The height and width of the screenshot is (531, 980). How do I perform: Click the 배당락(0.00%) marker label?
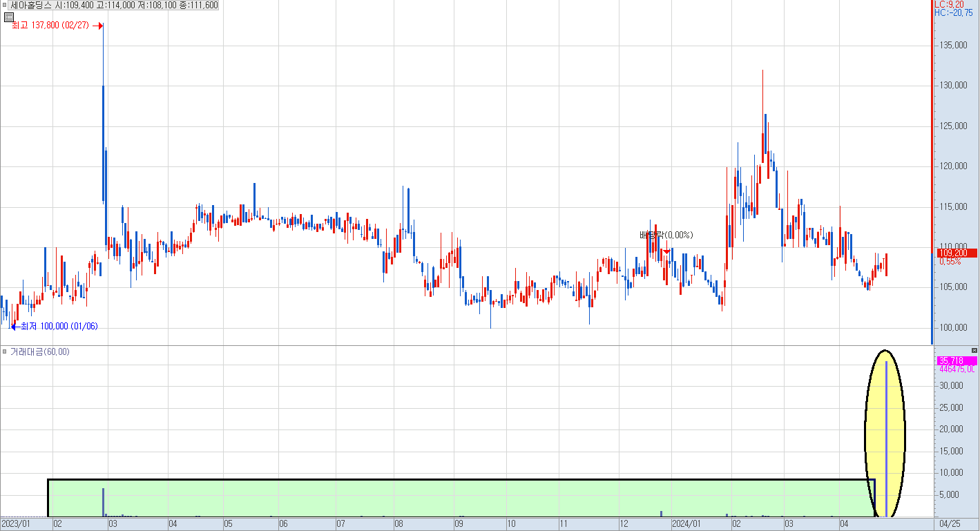666,235
